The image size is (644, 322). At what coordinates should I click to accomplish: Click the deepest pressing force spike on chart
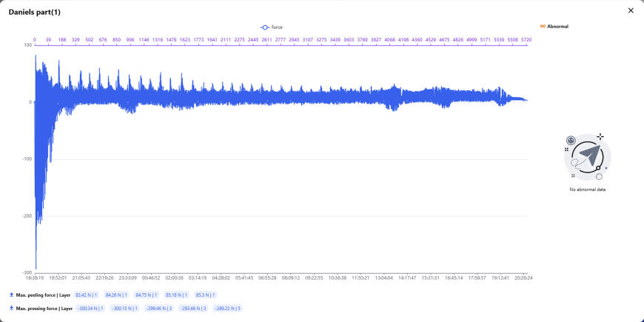pos(36,267)
